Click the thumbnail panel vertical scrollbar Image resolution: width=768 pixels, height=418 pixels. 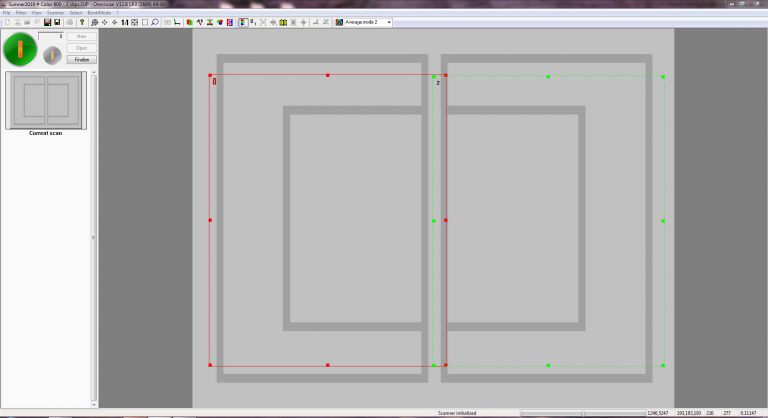coord(93,237)
